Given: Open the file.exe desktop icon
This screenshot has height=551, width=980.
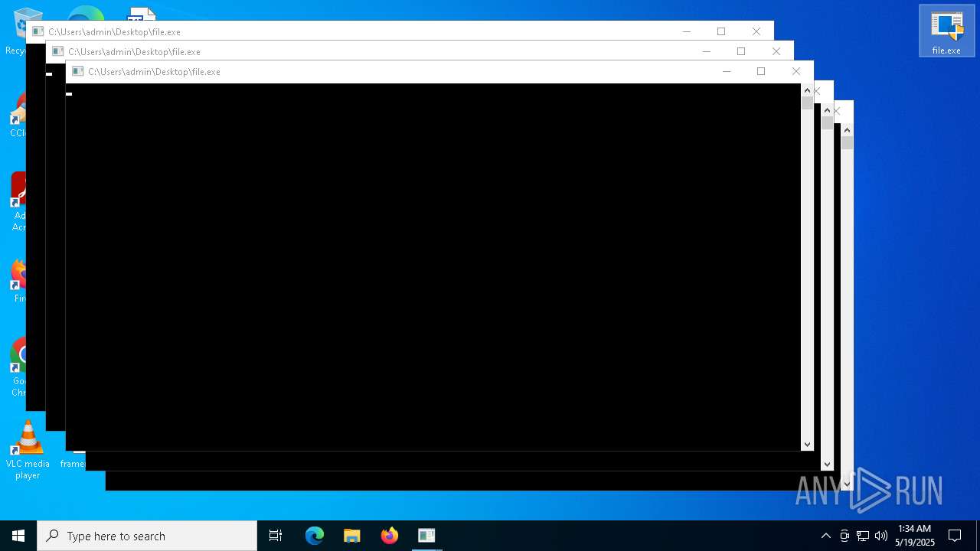Looking at the screenshot, I should [x=946, y=31].
